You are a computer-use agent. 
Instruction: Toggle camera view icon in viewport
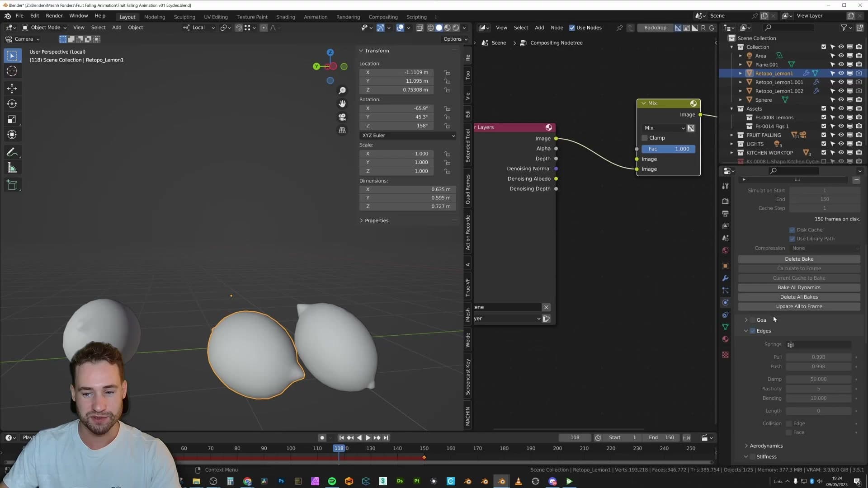pyautogui.click(x=342, y=117)
